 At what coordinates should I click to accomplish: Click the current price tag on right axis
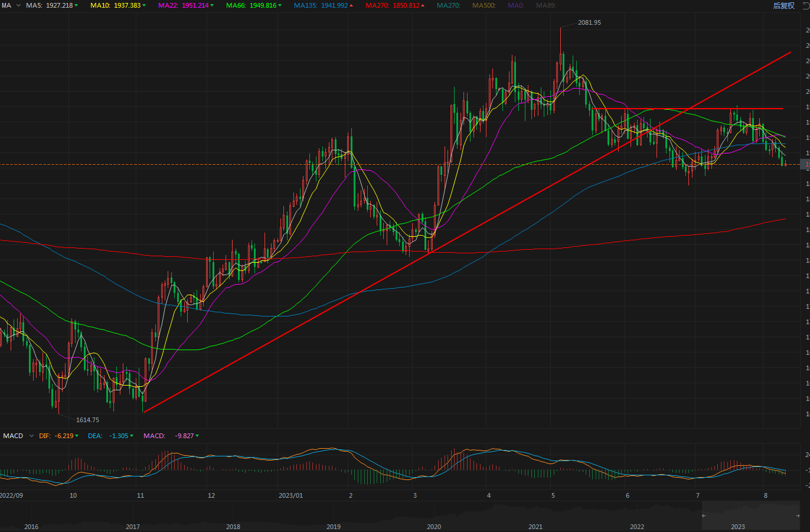(805, 164)
